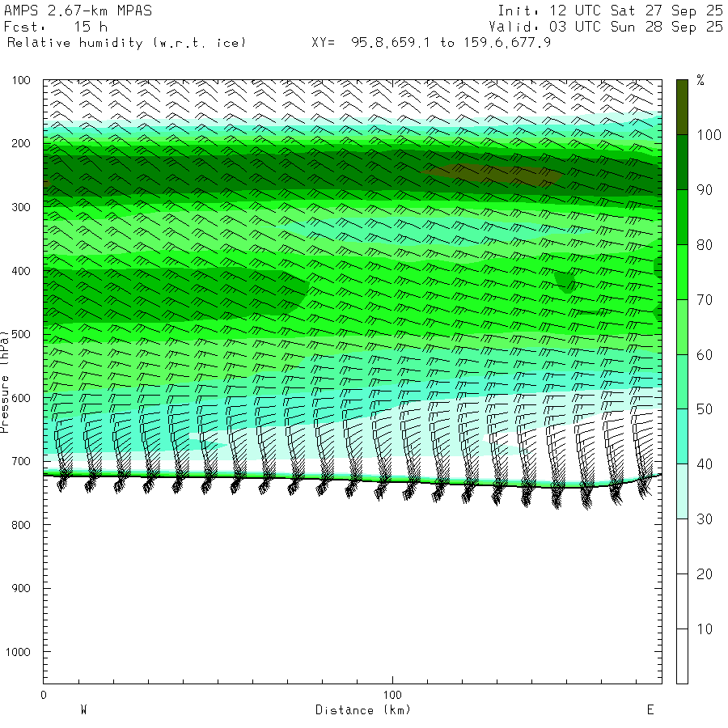Click the black terrain surface line near 730 hPa
The image size is (728, 728).
[353, 480]
